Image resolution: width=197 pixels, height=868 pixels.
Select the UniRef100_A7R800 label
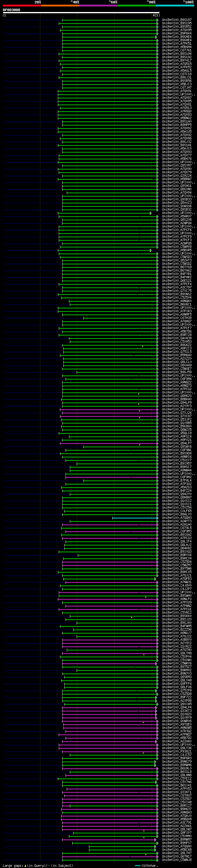tap(177, 111)
